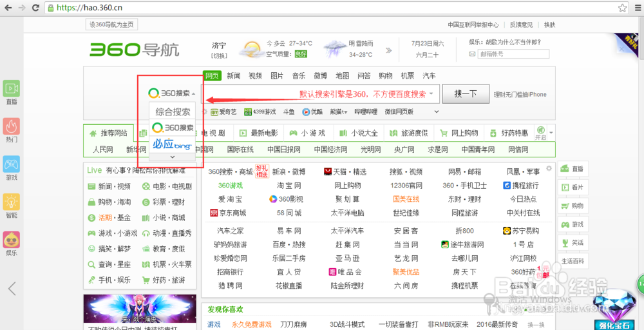
Task: Collapse sidebar with left chevron arrow
Action: click(12, 289)
